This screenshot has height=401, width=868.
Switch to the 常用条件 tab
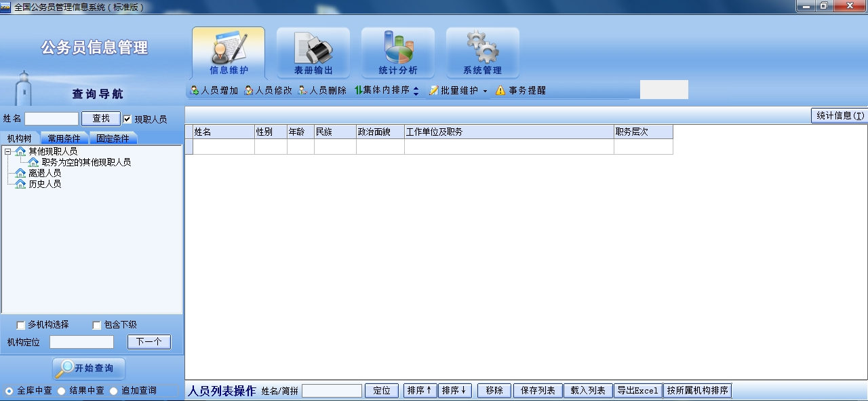point(64,138)
